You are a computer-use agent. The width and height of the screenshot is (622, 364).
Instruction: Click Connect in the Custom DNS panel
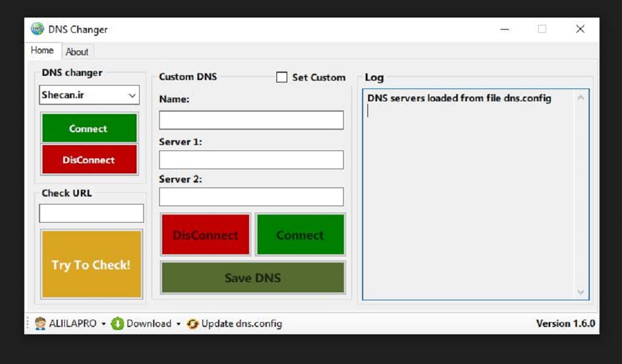click(x=300, y=235)
